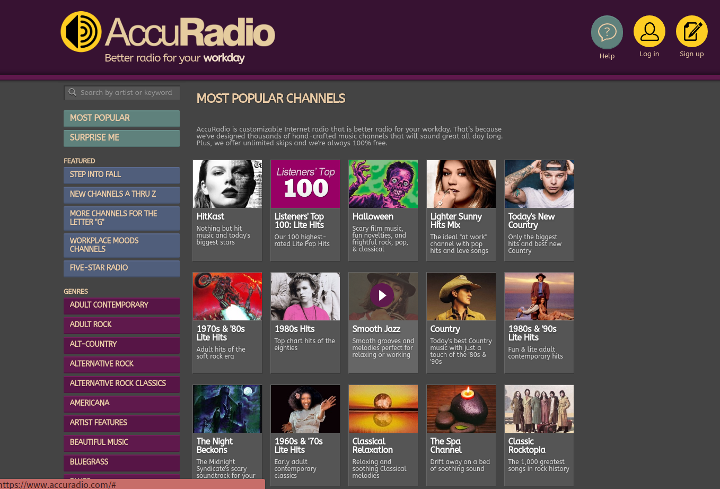Click the search magnifier icon
Viewport: 720px width, 489px height.
[72, 92]
